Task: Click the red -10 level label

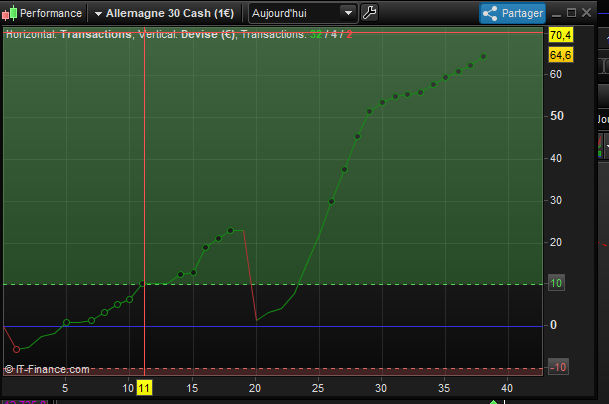Action: coord(558,367)
